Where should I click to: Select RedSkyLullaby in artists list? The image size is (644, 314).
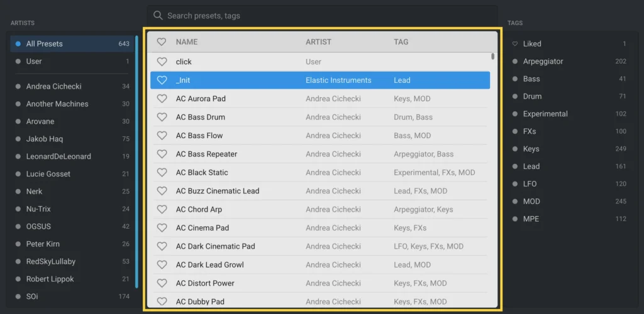(72, 261)
